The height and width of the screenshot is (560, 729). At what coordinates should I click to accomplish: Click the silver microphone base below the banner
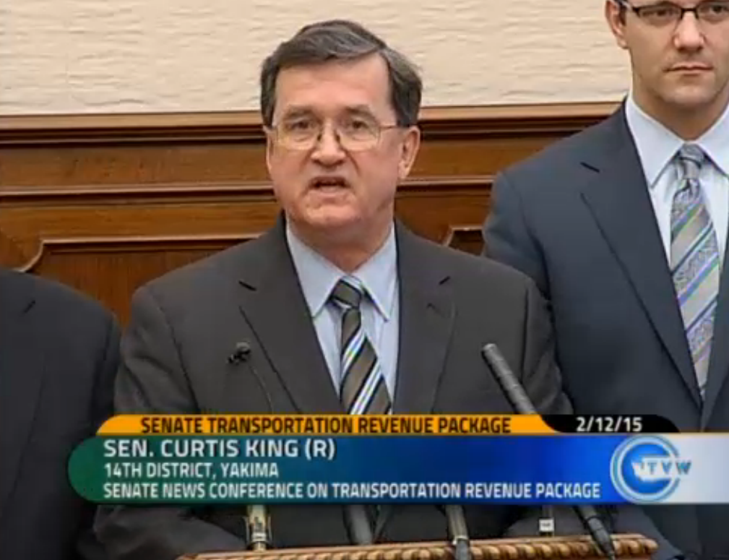(x=257, y=526)
